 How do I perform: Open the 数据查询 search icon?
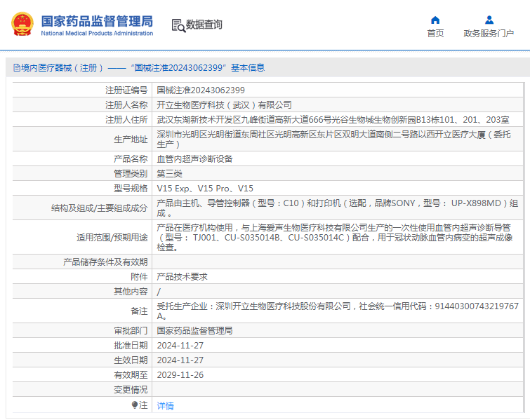178,26
